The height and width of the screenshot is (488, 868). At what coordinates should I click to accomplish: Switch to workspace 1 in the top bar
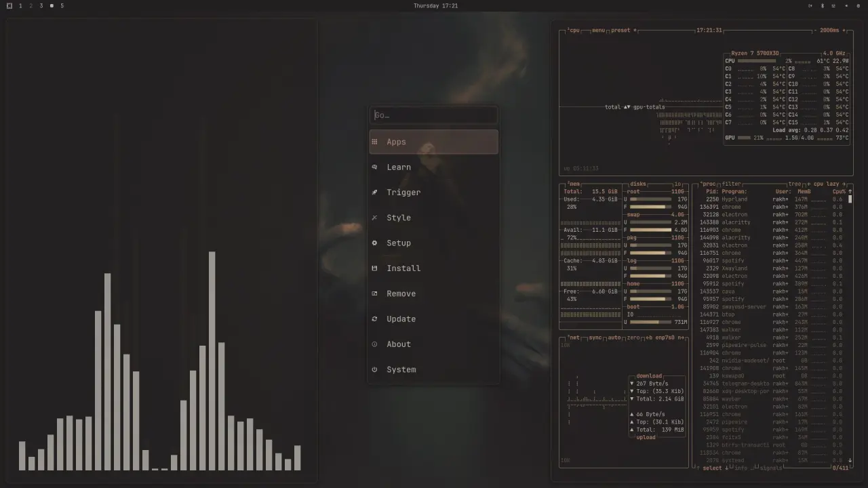coord(20,5)
